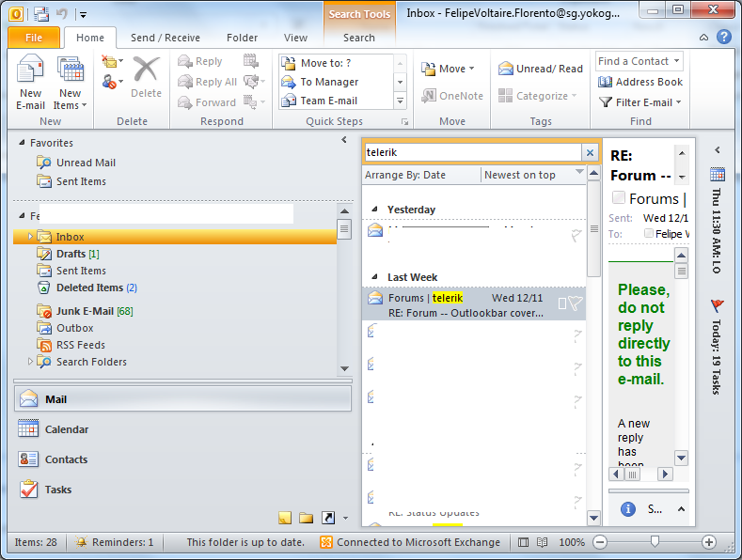This screenshot has width=742, height=560.
Task: Clear the telerik search
Action: pos(590,152)
